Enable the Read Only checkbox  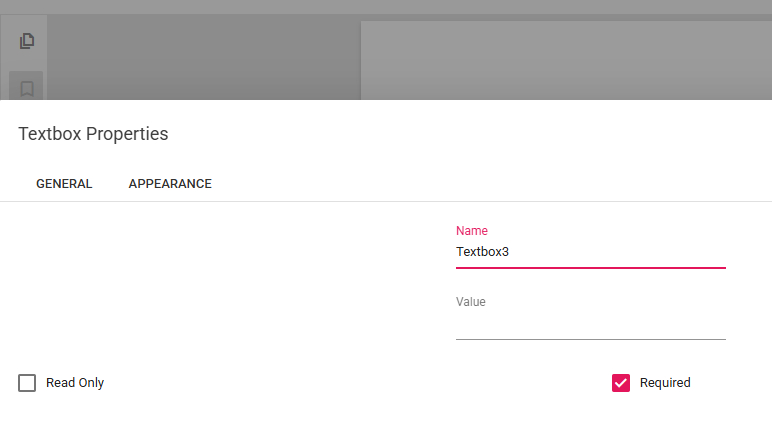coord(27,383)
